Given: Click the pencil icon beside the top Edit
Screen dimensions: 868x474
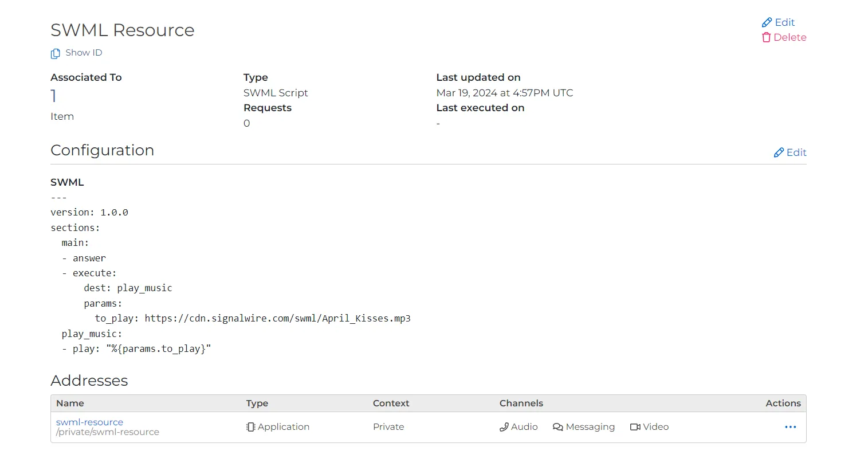Looking at the screenshot, I should 767,22.
